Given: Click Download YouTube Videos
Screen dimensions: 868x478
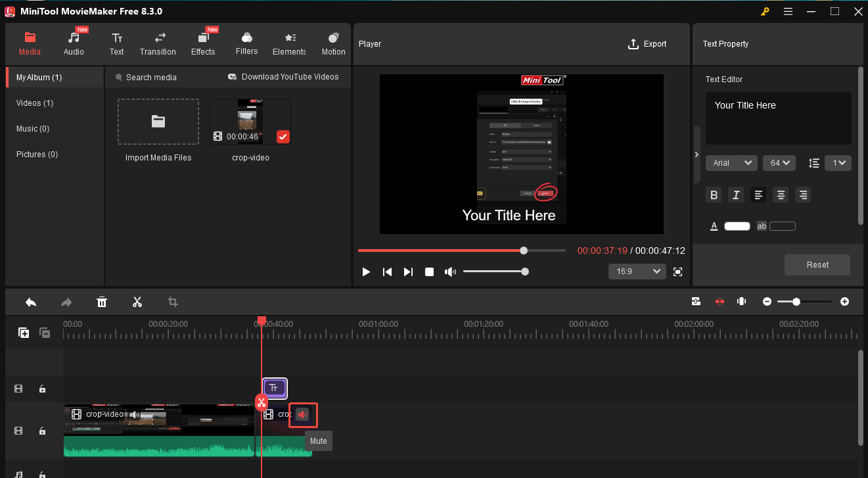Looking at the screenshot, I should click(283, 77).
